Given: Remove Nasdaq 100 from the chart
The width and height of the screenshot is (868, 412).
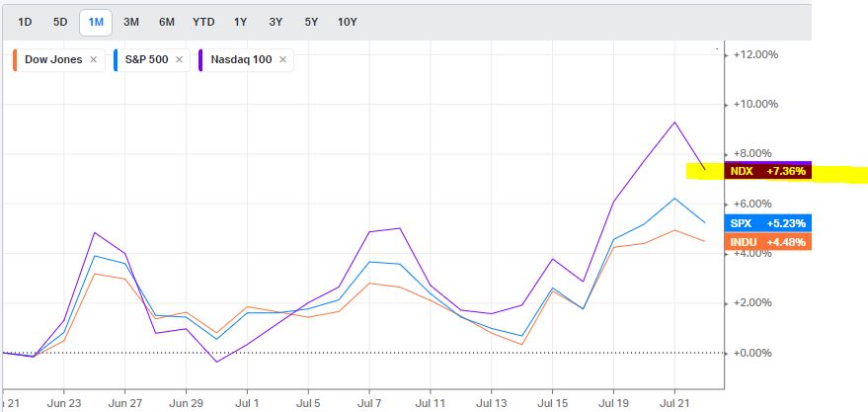Looking at the screenshot, I should tap(282, 60).
